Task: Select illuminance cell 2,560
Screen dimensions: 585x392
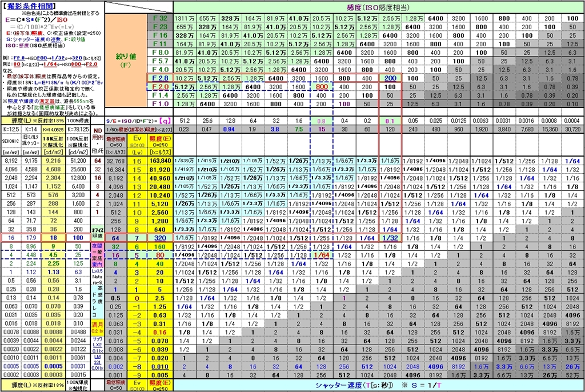Action: coord(160,213)
